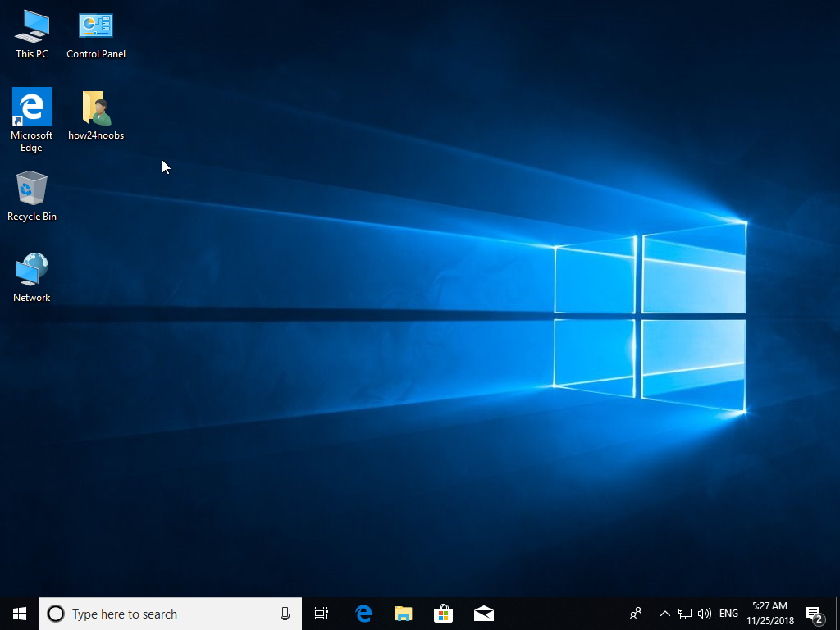Screen dimensions: 840x630
Task: Toggle the network status flyout
Action: click(684, 613)
